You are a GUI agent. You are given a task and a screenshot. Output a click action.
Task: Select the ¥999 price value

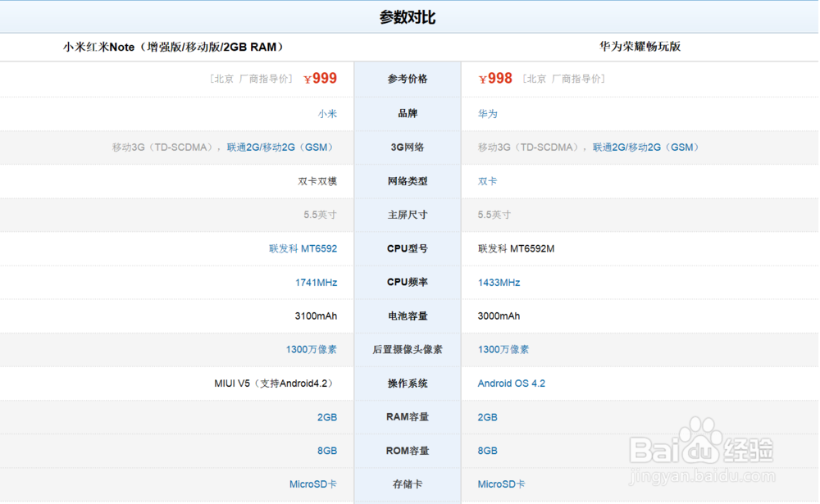(320, 79)
